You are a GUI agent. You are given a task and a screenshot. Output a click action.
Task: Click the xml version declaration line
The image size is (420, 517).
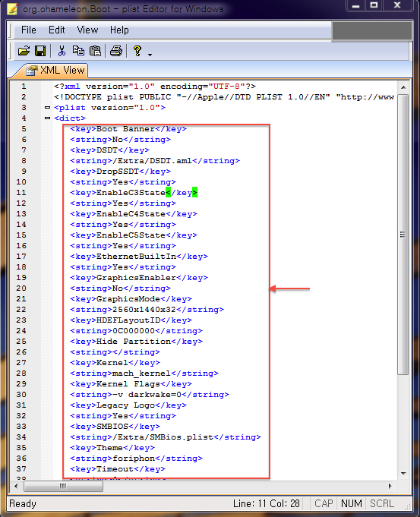click(155, 87)
